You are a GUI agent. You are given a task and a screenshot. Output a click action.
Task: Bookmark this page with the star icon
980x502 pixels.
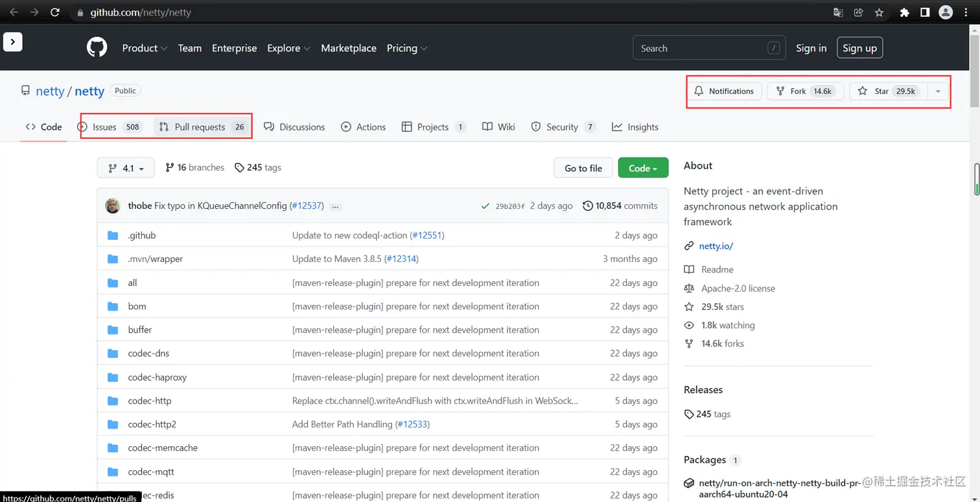pyautogui.click(x=879, y=12)
